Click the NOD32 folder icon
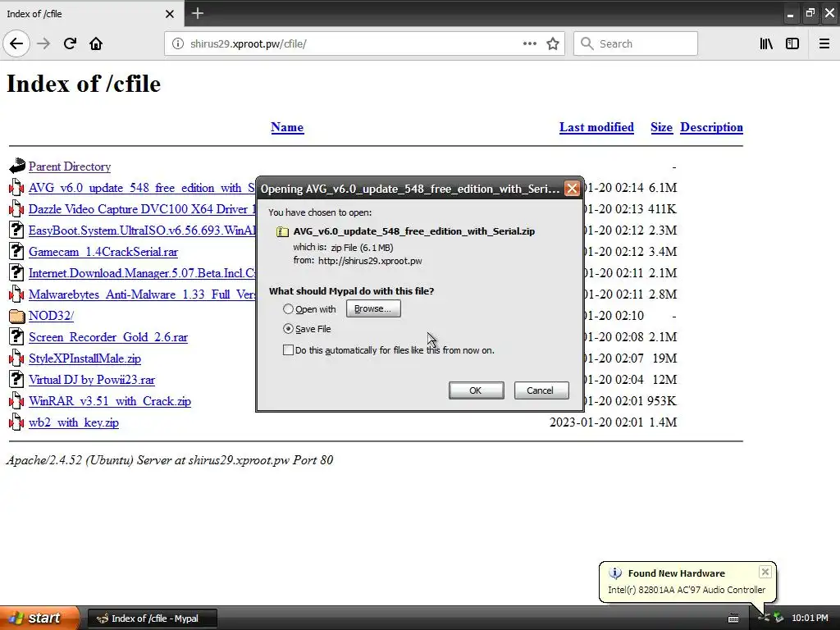 pyautogui.click(x=17, y=316)
